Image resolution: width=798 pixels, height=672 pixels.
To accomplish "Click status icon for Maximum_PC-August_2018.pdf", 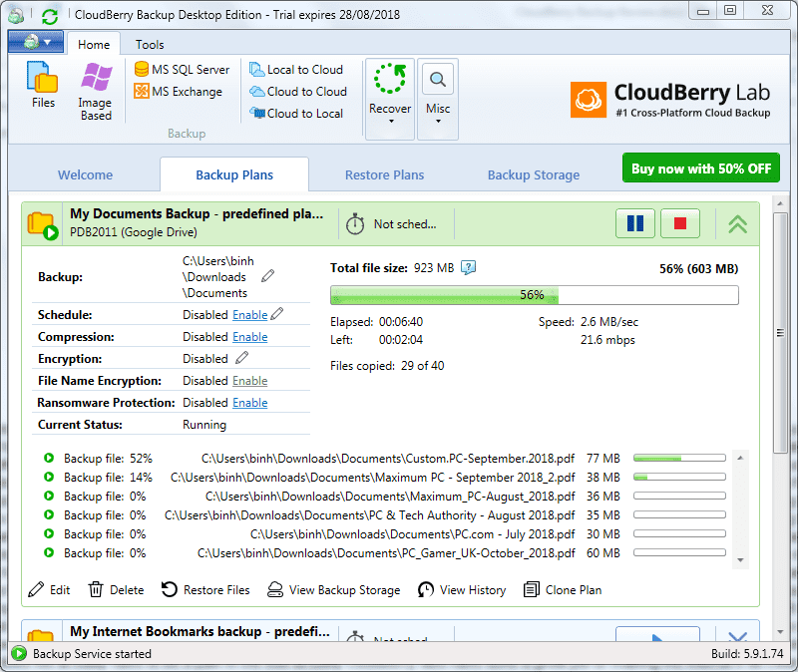I will point(49,496).
